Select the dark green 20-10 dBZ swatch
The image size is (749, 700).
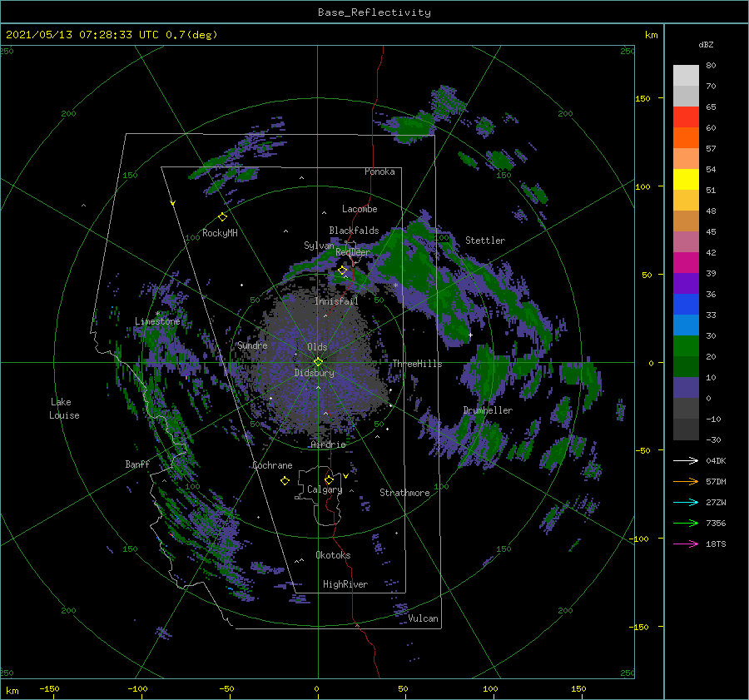coord(686,366)
